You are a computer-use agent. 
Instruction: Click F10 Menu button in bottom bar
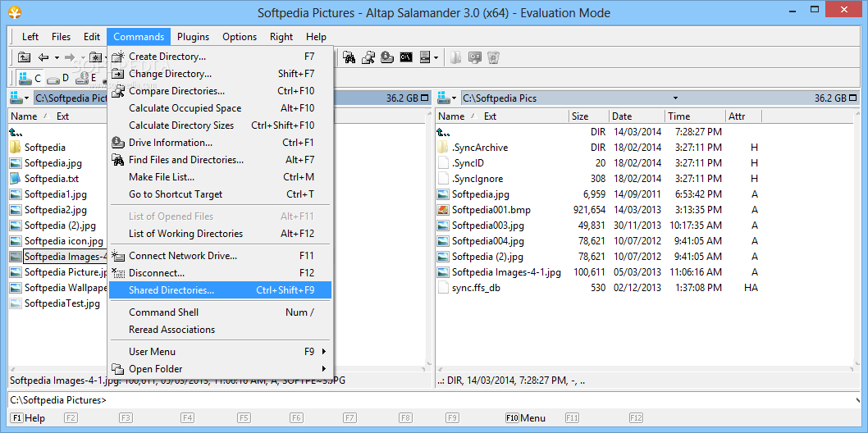(526, 418)
